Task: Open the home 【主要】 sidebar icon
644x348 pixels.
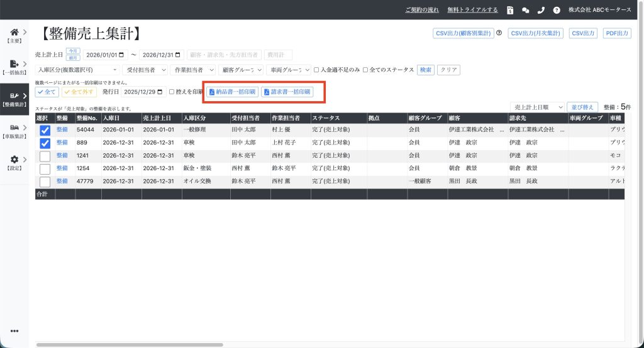Action: pos(14,33)
